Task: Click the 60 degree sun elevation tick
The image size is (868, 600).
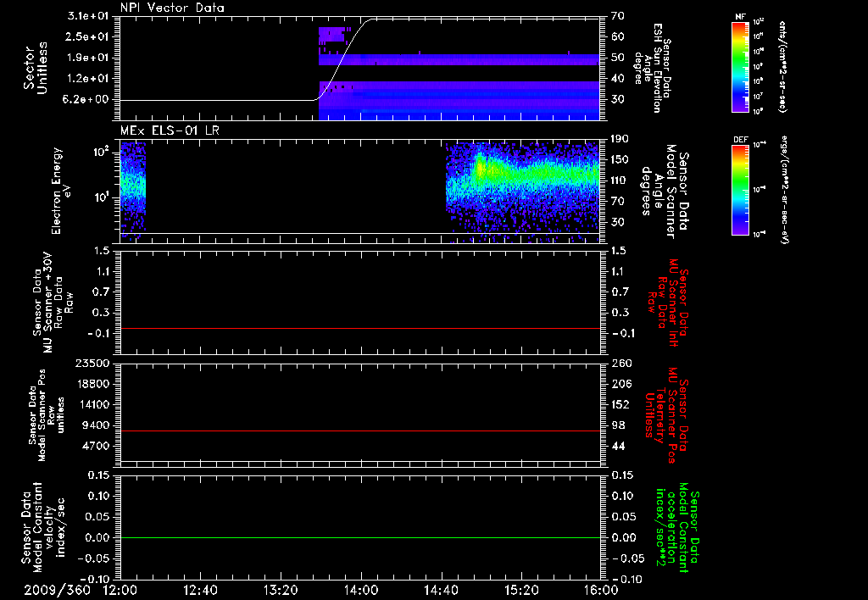Action: pos(617,36)
